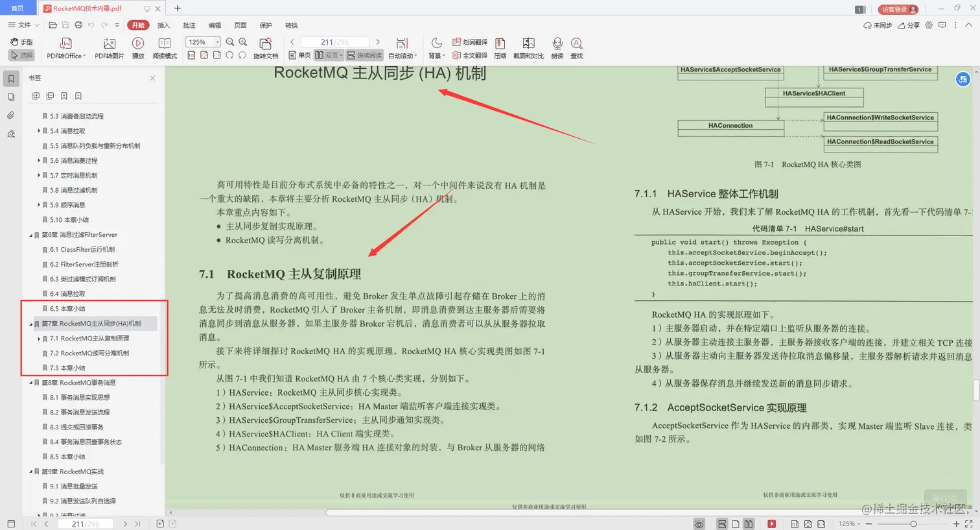Toggle 连续阅读 continuous reading mode

(x=365, y=54)
